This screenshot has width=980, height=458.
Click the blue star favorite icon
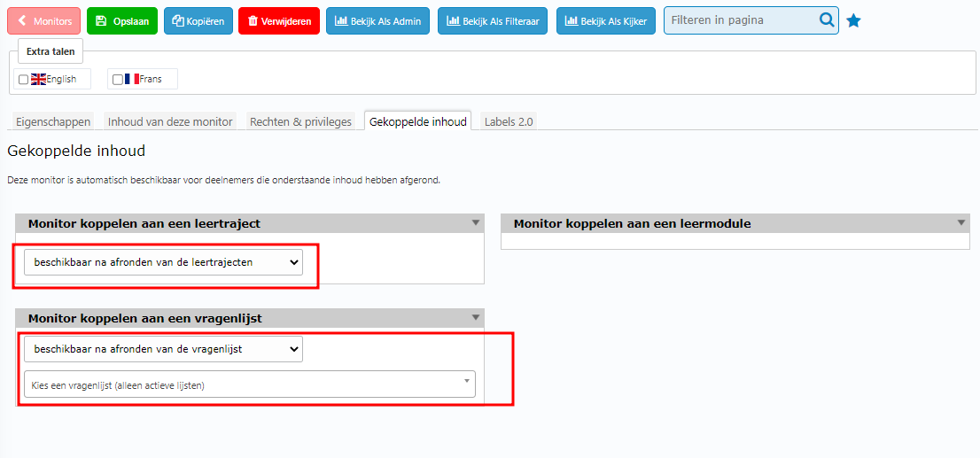click(x=853, y=20)
